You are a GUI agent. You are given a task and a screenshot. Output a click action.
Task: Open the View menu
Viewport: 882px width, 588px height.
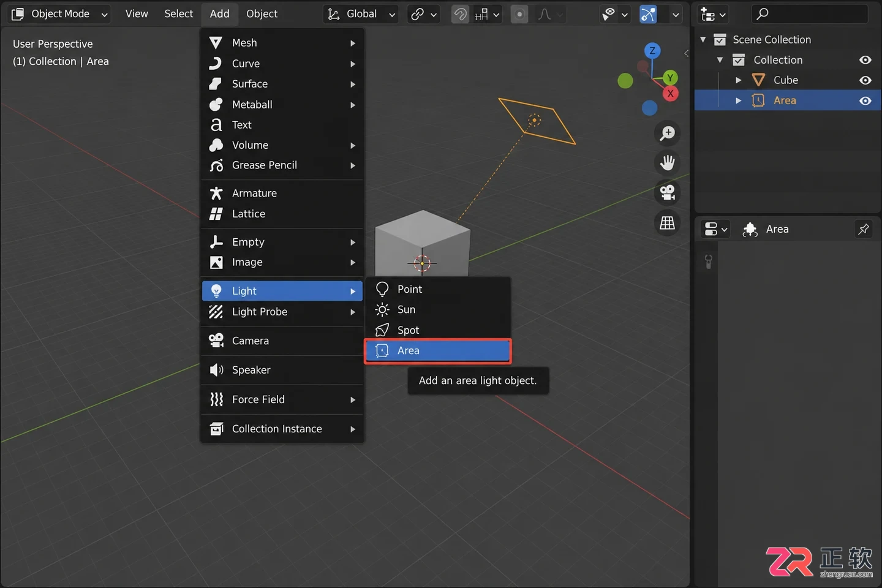137,13
